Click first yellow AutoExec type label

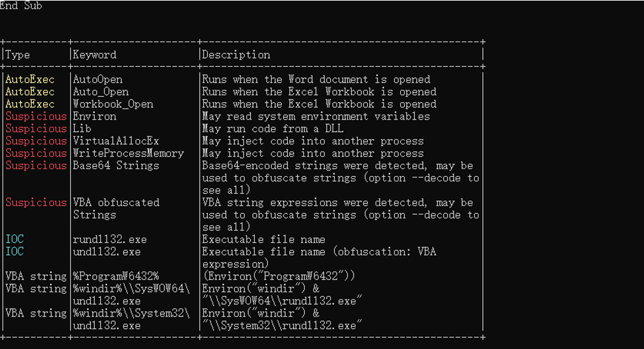tap(30, 79)
